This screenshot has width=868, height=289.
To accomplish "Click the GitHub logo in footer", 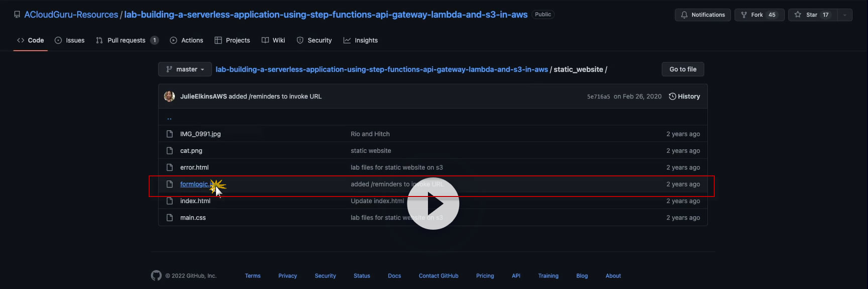I will coord(156,275).
